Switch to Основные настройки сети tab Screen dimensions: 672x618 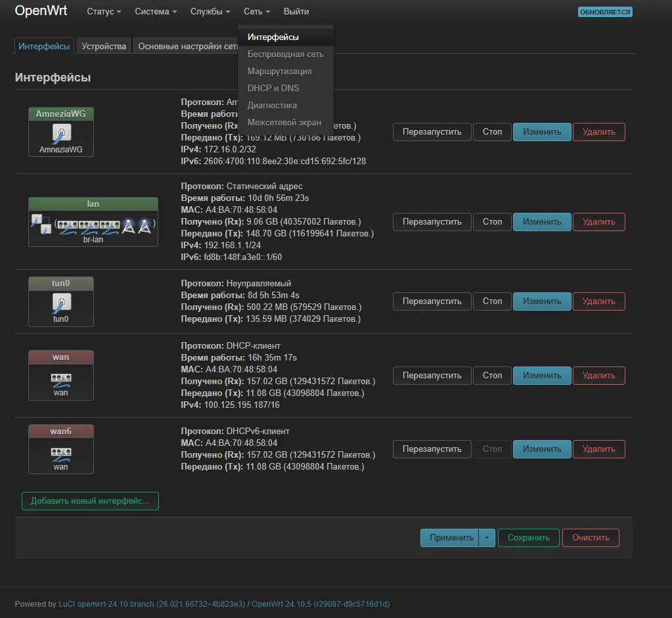point(186,46)
